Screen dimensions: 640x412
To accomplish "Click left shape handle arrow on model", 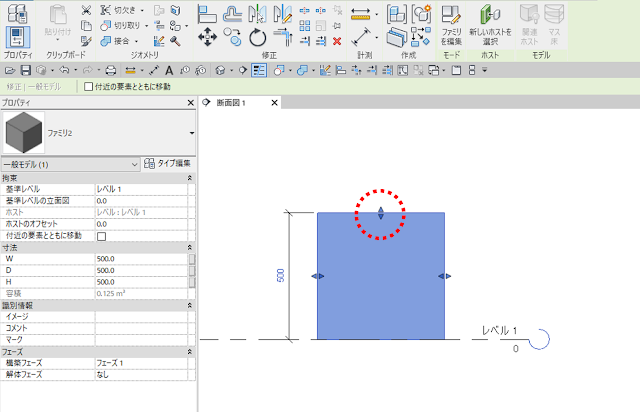I will tap(318, 276).
